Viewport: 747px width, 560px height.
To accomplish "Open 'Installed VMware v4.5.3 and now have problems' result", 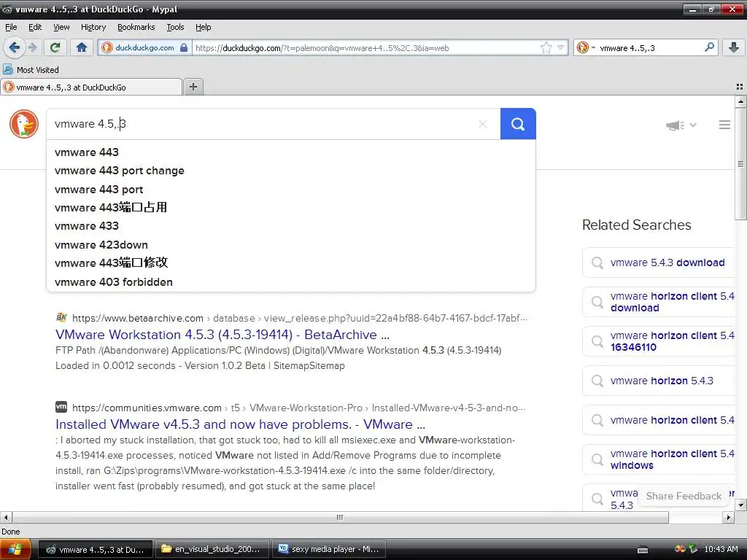I will 240,424.
